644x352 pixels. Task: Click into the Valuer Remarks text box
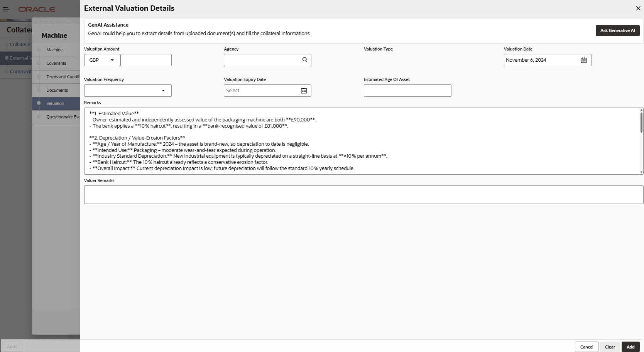coord(363,195)
